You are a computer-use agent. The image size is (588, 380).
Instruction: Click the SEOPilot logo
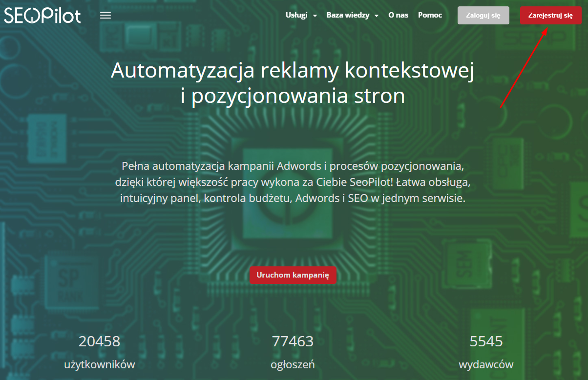point(42,15)
